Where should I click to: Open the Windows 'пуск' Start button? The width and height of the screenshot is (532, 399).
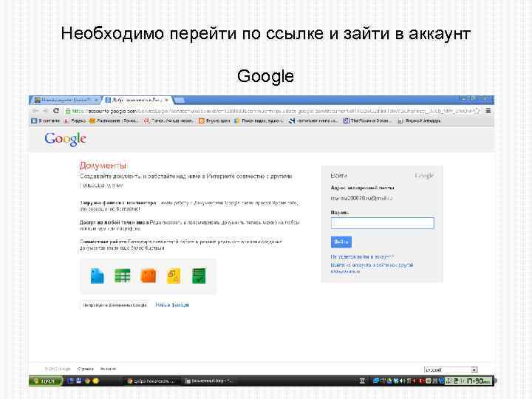(46, 381)
